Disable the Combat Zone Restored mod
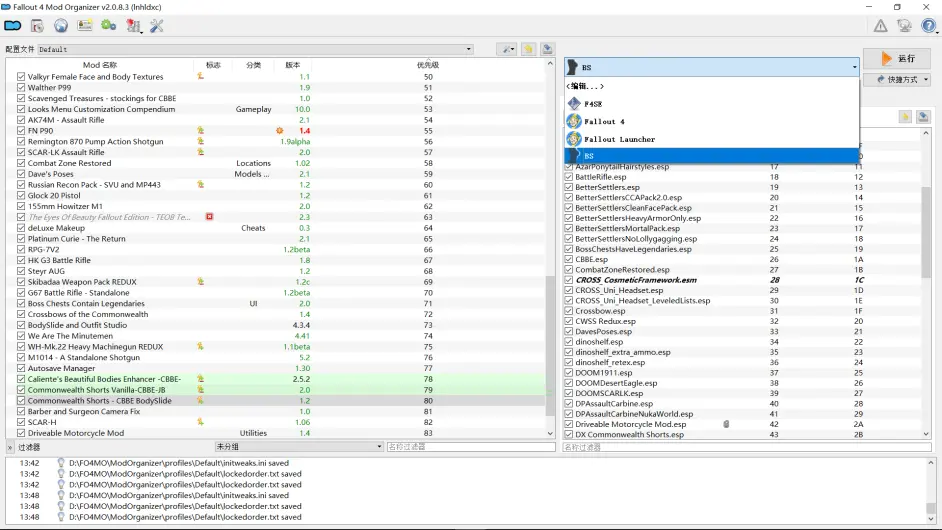Image resolution: width=942 pixels, height=530 pixels. point(21,163)
